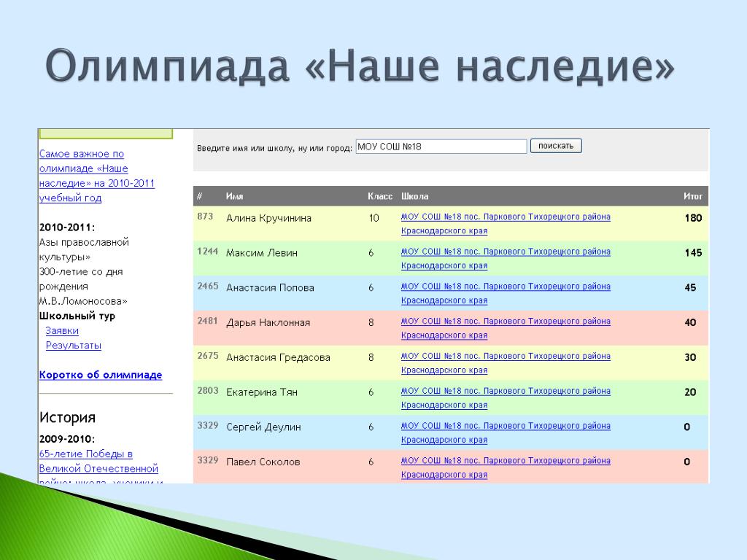Viewport: 747px width, 560px height.
Task: Open school link in Павел Соколов row
Action: [506, 467]
